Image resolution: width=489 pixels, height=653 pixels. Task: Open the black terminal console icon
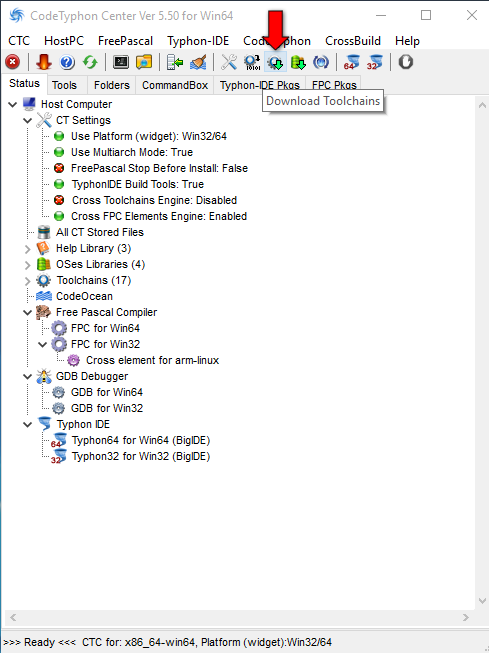121,62
